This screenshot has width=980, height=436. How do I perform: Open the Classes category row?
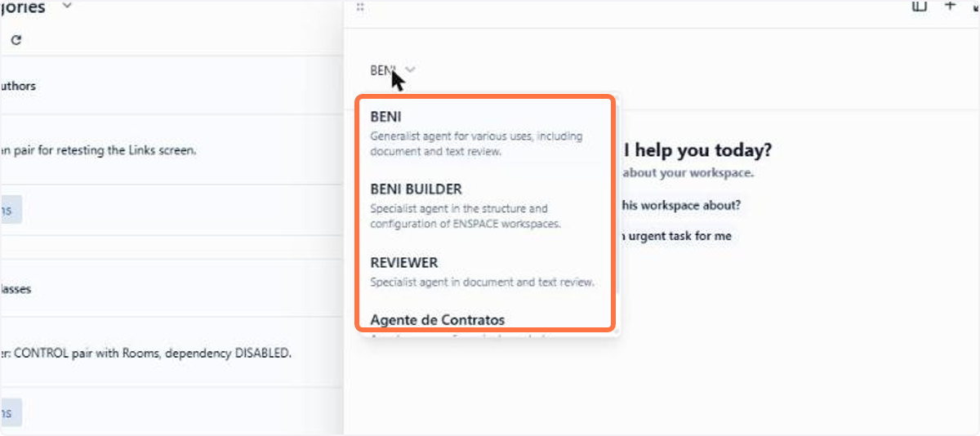tap(171, 288)
